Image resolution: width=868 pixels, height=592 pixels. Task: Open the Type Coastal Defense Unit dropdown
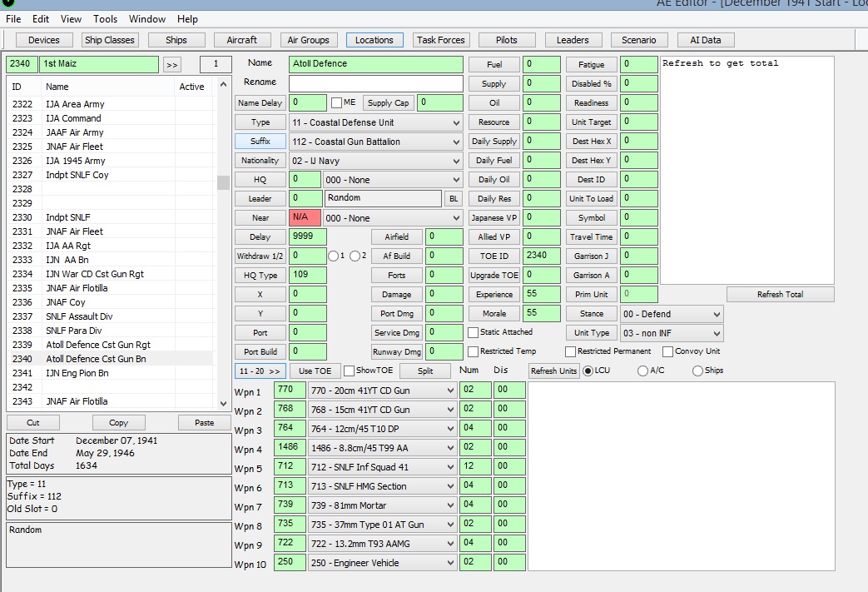coord(376,122)
